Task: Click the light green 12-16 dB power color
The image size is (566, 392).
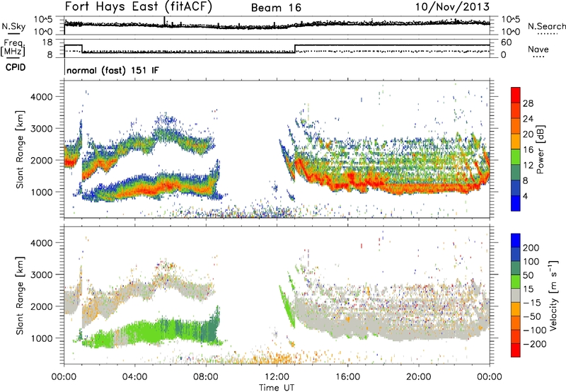Action: coord(516,156)
